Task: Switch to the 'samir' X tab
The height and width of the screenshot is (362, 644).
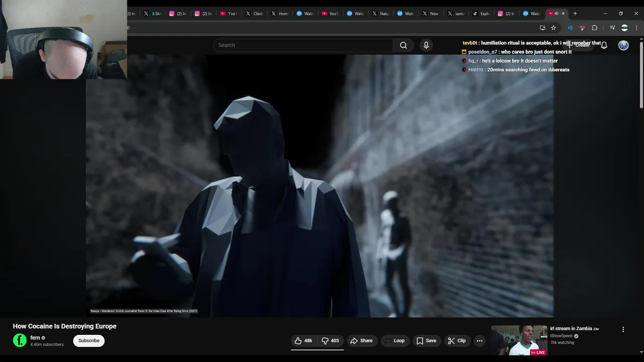Action: click(x=456, y=14)
